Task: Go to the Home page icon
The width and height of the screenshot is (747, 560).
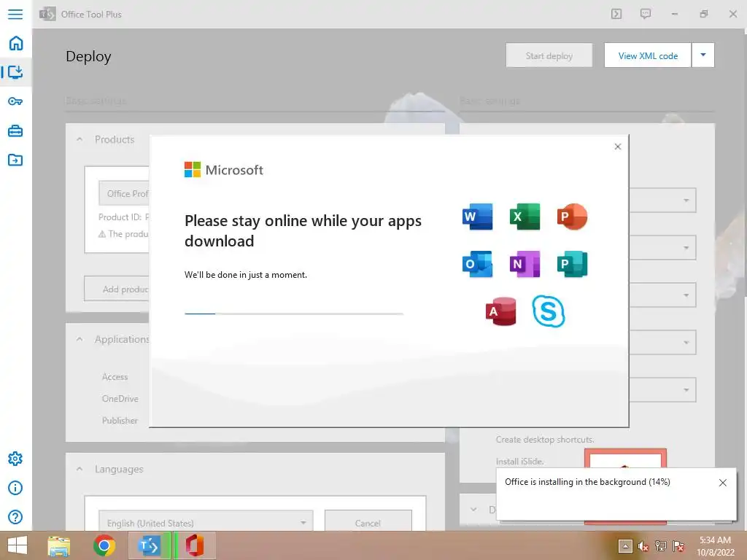Action: [16, 43]
